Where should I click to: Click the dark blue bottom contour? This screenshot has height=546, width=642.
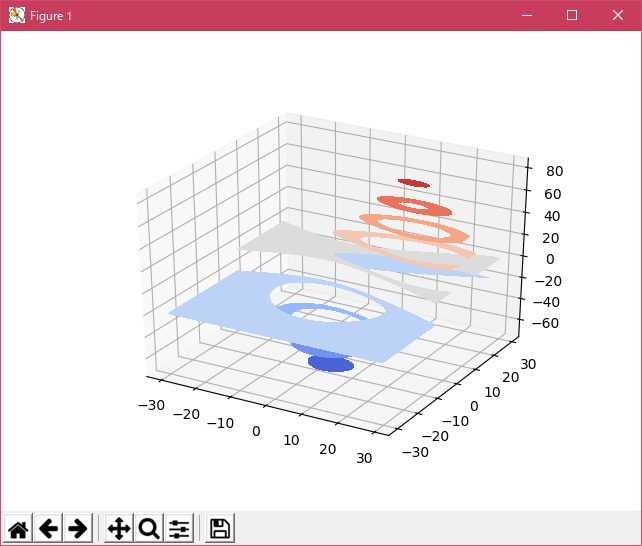[331, 364]
